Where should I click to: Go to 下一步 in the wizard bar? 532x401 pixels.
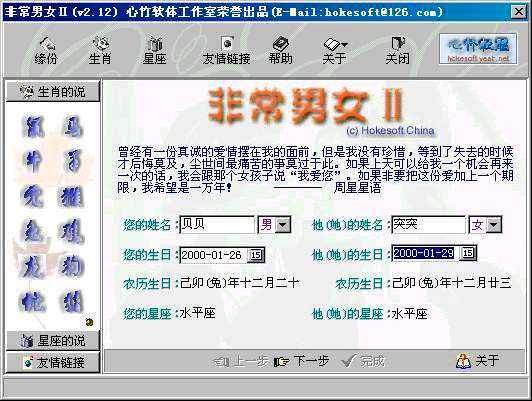[302, 361]
